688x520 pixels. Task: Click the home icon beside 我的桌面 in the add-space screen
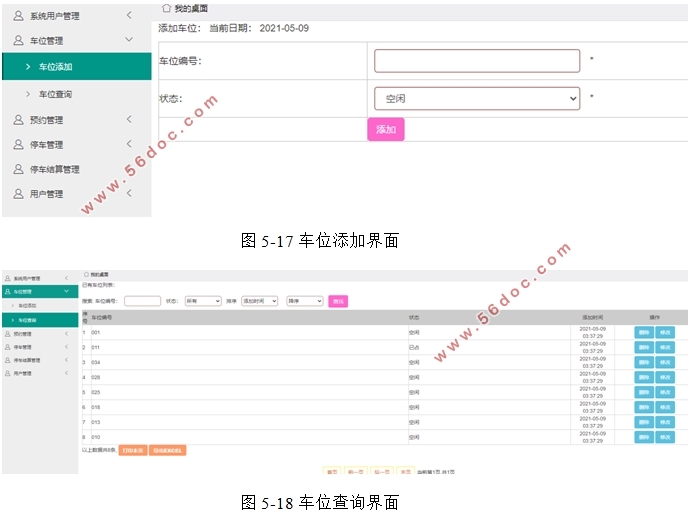[166, 8]
